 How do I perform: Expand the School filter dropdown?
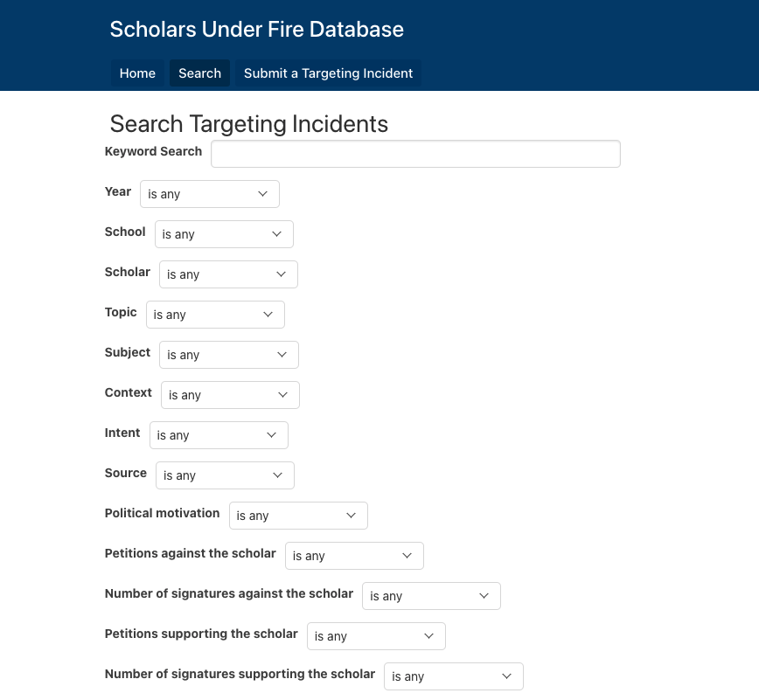[x=224, y=234]
